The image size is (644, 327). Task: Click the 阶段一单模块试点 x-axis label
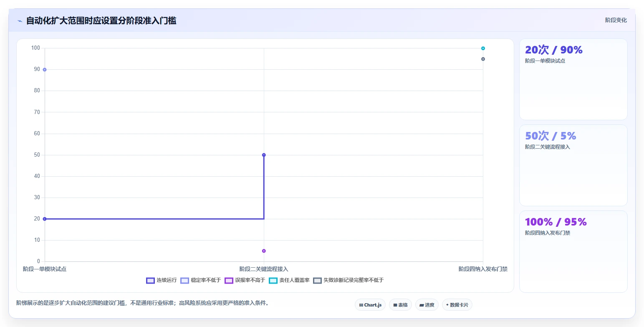point(45,269)
